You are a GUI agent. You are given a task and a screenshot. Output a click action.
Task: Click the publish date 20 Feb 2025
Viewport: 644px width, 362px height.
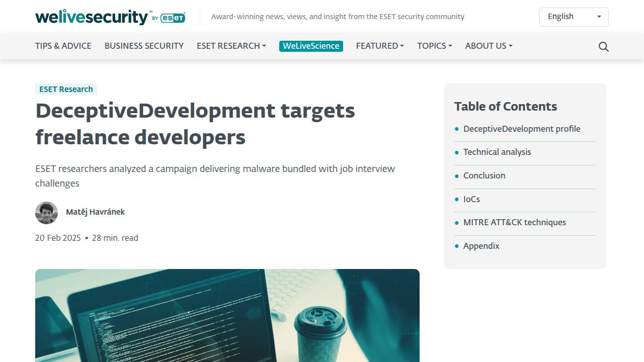click(58, 238)
